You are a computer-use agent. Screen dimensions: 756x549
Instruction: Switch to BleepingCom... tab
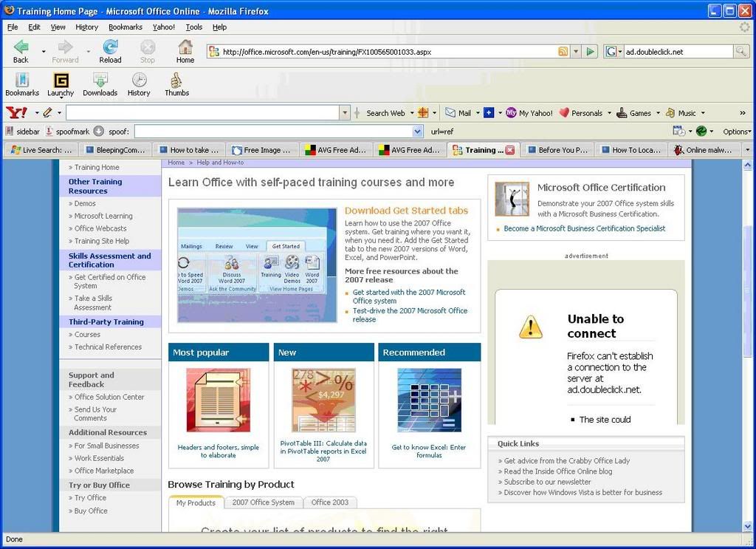114,150
